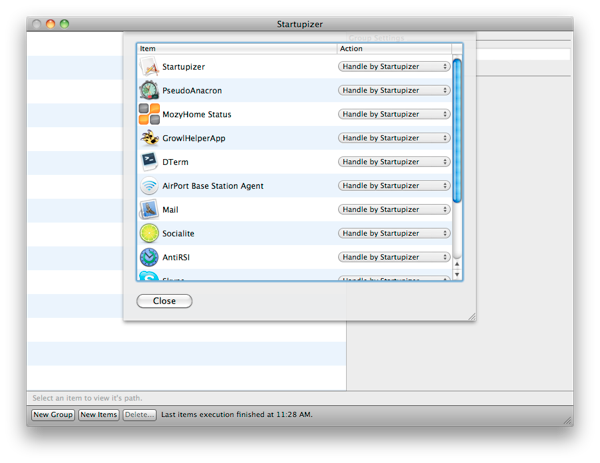Click the 'Select an item to view' path text

point(87,398)
